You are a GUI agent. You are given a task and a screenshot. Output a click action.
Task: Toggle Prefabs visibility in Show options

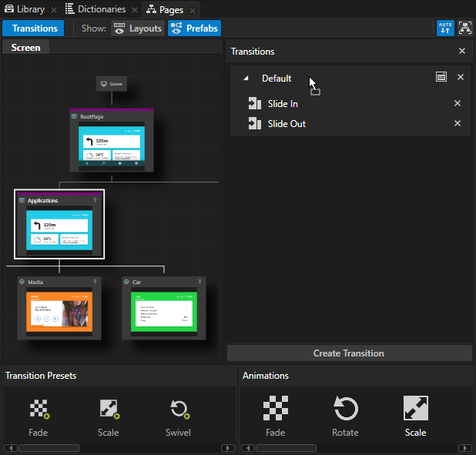194,28
